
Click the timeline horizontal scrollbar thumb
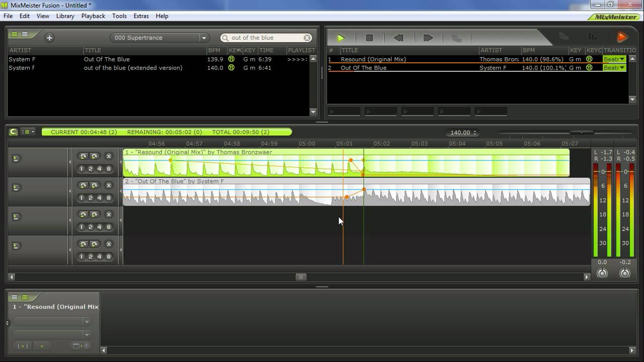[x=301, y=277]
